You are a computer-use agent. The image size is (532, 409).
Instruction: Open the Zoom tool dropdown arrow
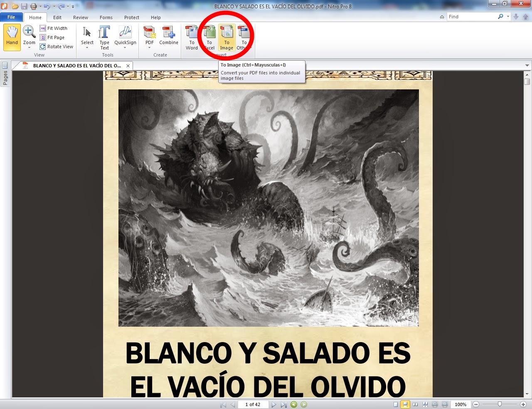(29, 48)
